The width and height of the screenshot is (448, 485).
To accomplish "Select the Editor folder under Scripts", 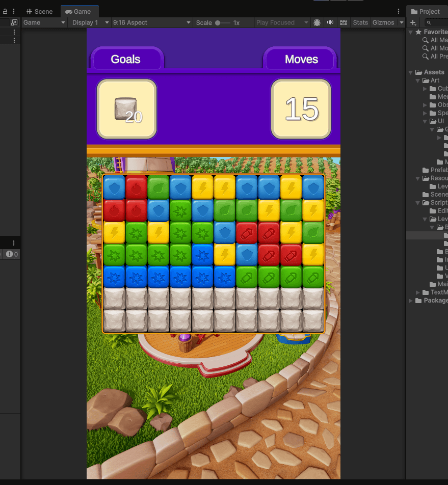I will [438, 210].
